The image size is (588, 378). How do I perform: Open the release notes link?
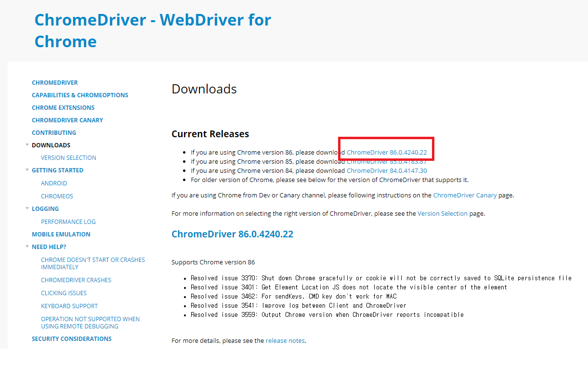(285, 340)
